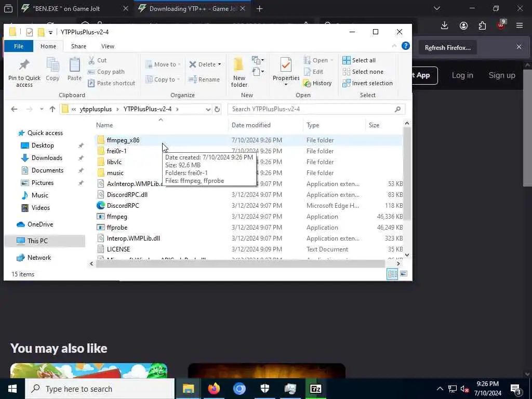Click the Cut command
This screenshot has width=532, height=399.
[x=97, y=60]
